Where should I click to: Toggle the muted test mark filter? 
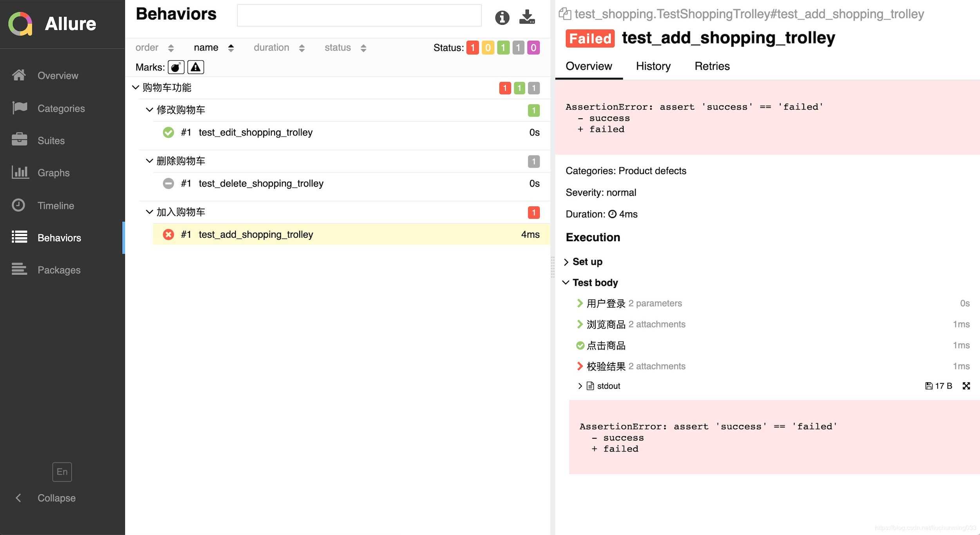click(x=195, y=67)
